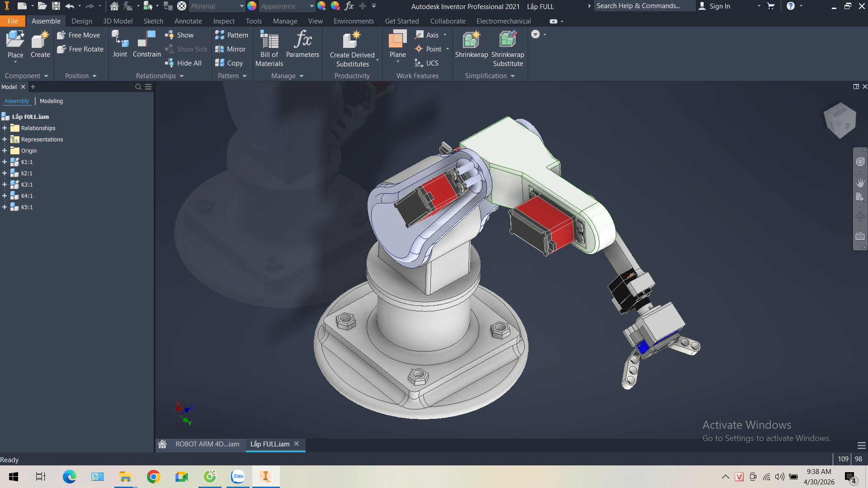Screen dimensions: 868x488
Task: Select the Constrain tool
Action: coord(146,44)
